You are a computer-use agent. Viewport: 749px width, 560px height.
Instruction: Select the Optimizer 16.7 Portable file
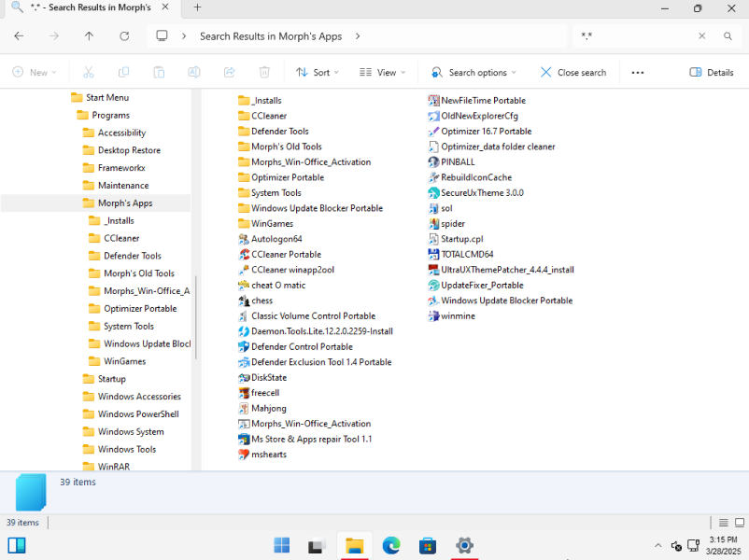480,132
